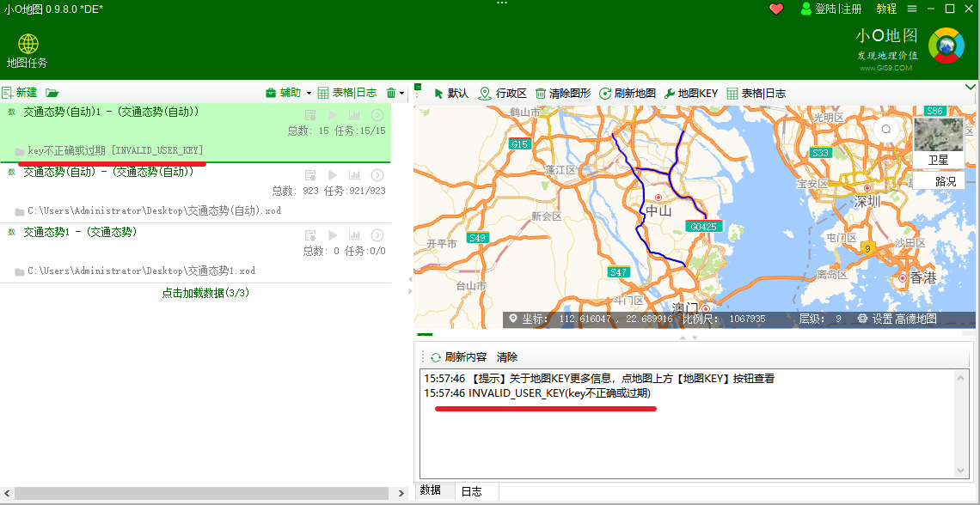980x505 pixels.
Task: Open the 教程 tutorial link
Action: click(x=886, y=9)
